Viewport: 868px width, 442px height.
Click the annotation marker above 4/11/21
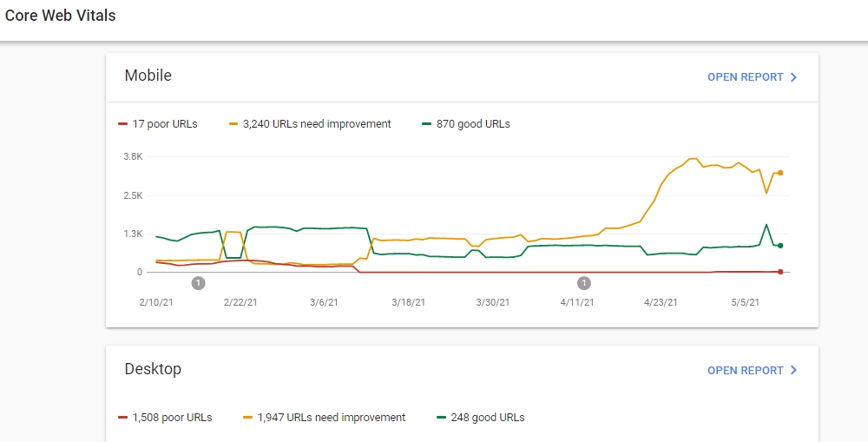pyautogui.click(x=584, y=283)
